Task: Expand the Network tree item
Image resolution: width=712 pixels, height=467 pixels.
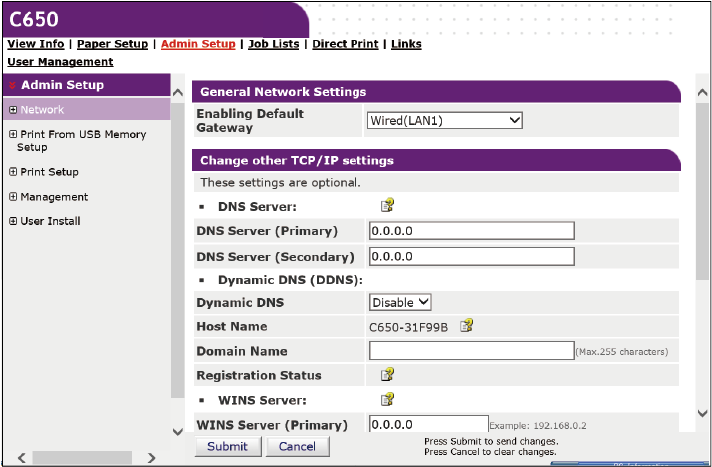Action: 13,110
